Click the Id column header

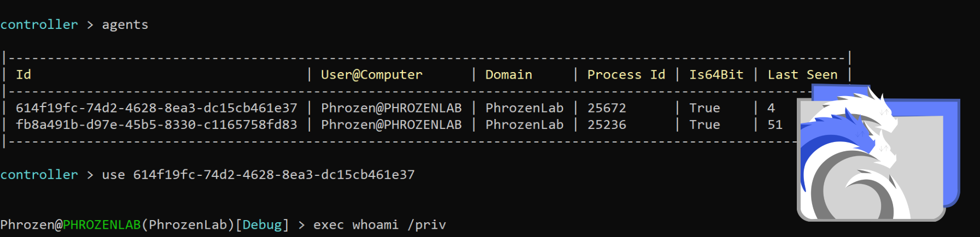pos(24,75)
